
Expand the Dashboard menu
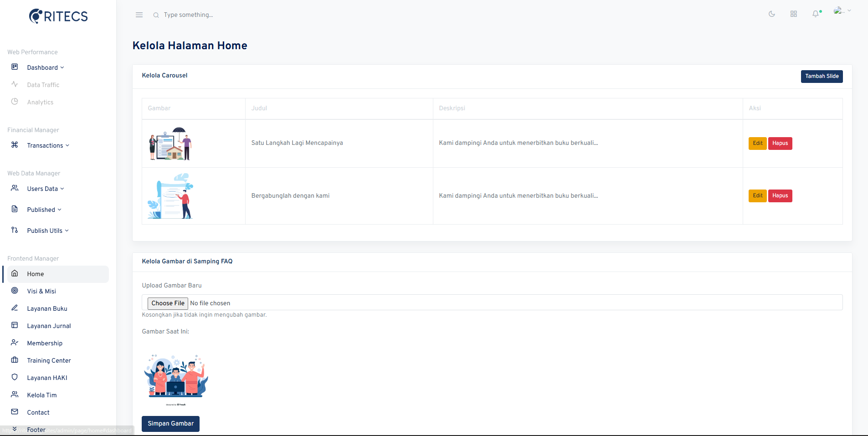pyautogui.click(x=45, y=67)
